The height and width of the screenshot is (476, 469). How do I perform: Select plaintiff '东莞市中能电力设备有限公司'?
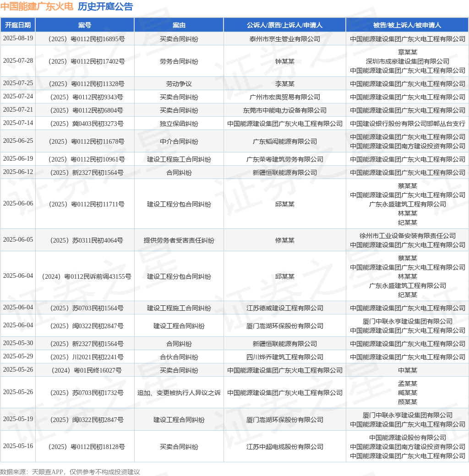coord(284,110)
